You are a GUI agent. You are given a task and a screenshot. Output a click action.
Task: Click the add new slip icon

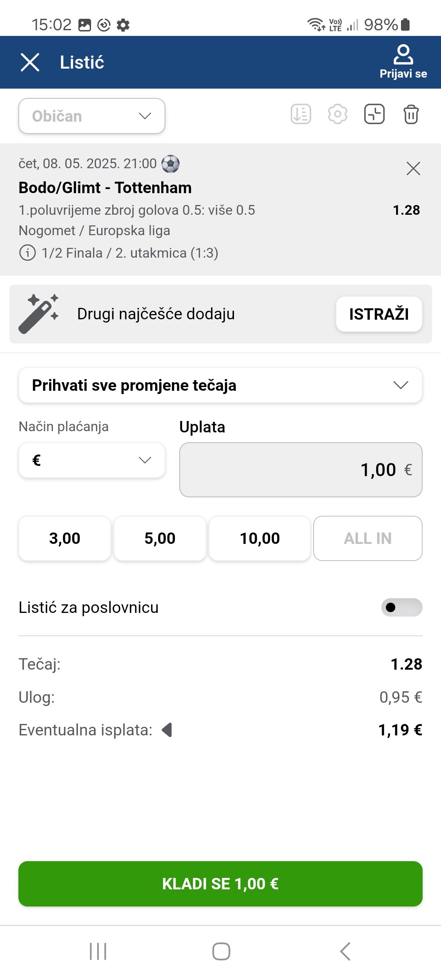tap(374, 114)
